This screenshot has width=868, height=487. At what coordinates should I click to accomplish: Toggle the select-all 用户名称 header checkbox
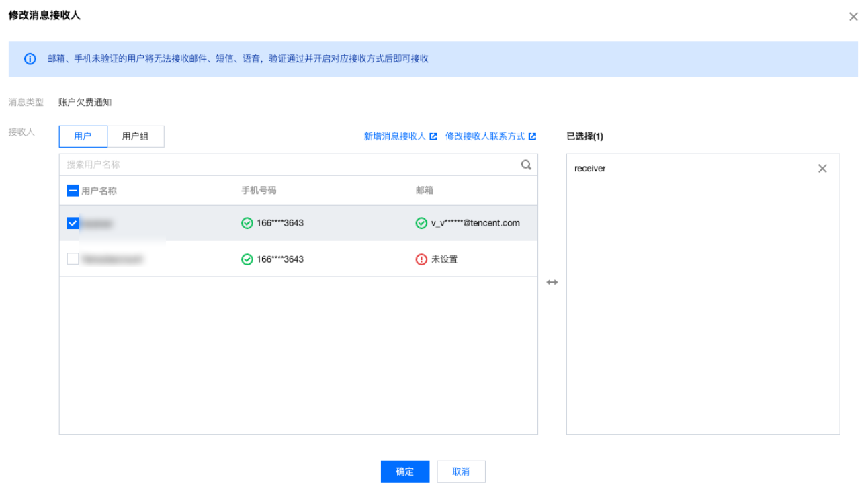coord(73,191)
